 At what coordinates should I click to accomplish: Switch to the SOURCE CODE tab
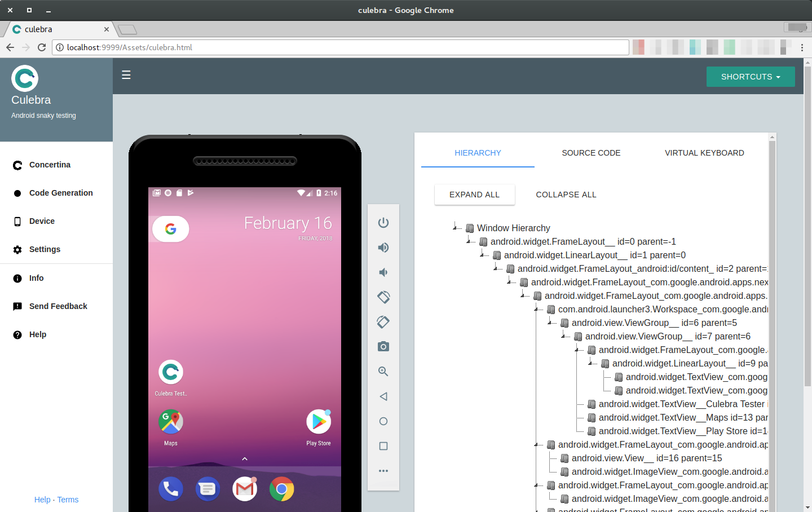[x=591, y=153]
